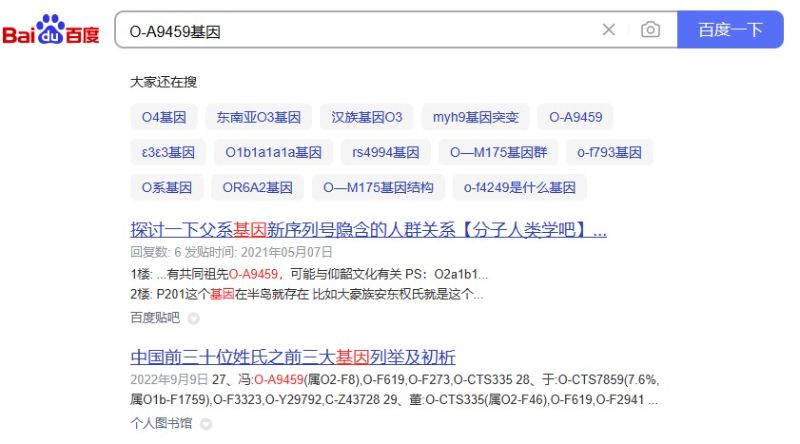
Task: Click inside the search input field
Action: coord(350,30)
